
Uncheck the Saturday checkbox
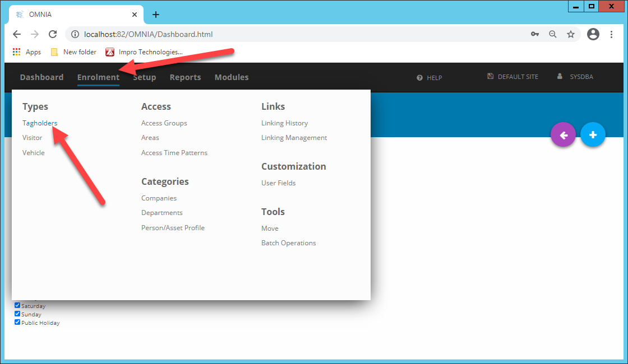pyautogui.click(x=17, y=305)
